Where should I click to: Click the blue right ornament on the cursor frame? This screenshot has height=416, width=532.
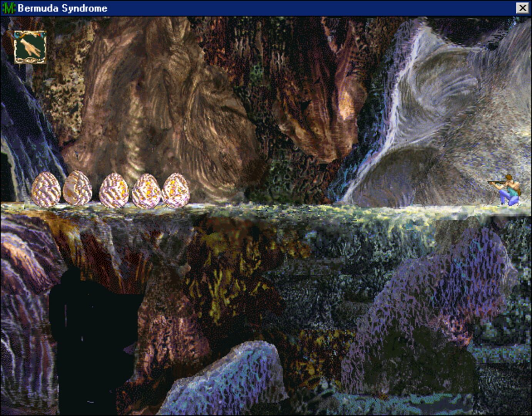(x=43, y=34)
